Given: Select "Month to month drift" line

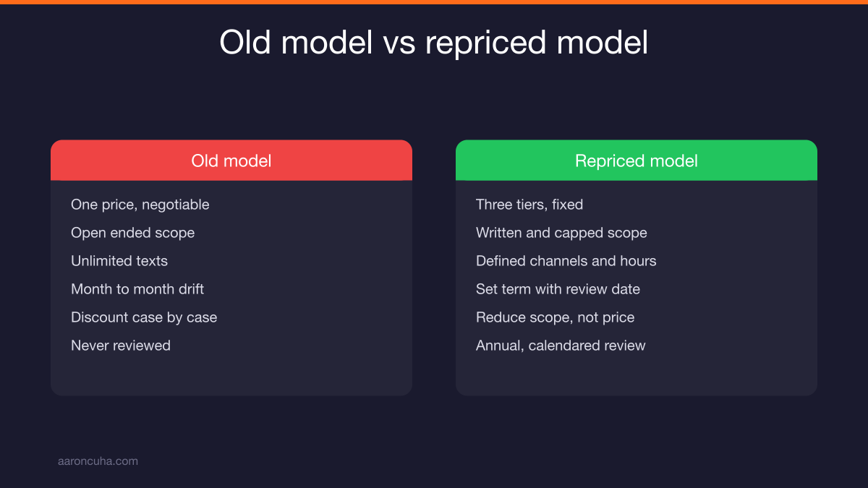Looking at the screenshot, I should [x=137, y=289].
